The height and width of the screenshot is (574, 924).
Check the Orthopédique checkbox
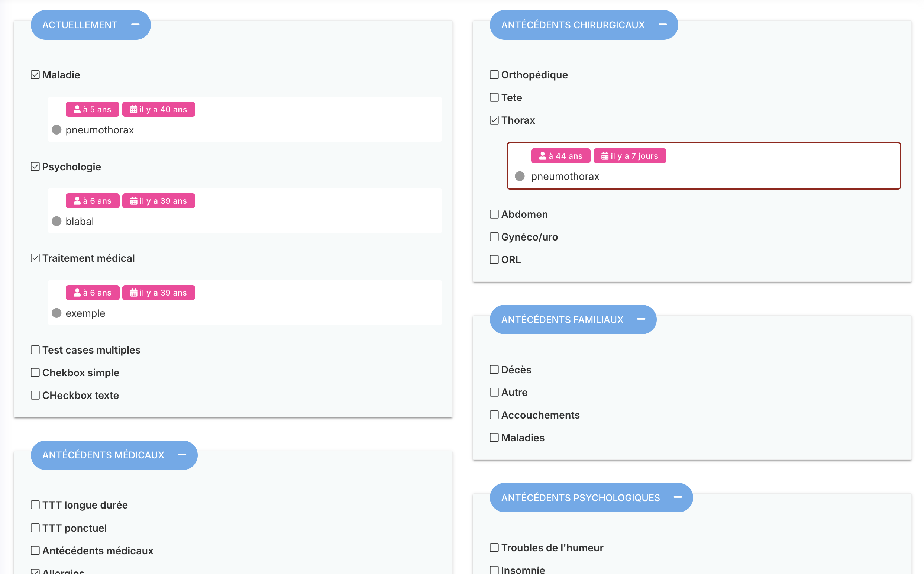(x=494, y=75)
